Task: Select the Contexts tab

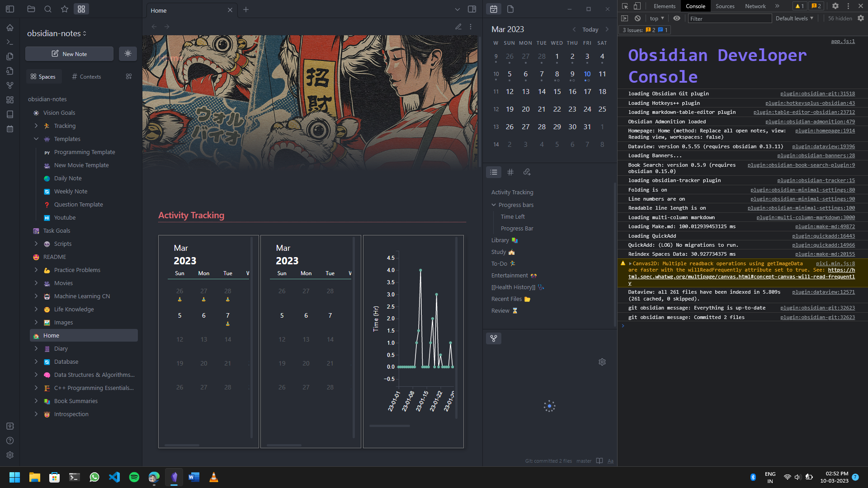Action: pos(86,77)
